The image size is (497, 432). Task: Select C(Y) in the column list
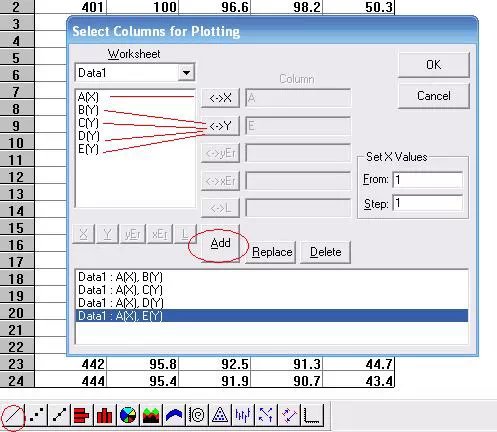(88, 123)
